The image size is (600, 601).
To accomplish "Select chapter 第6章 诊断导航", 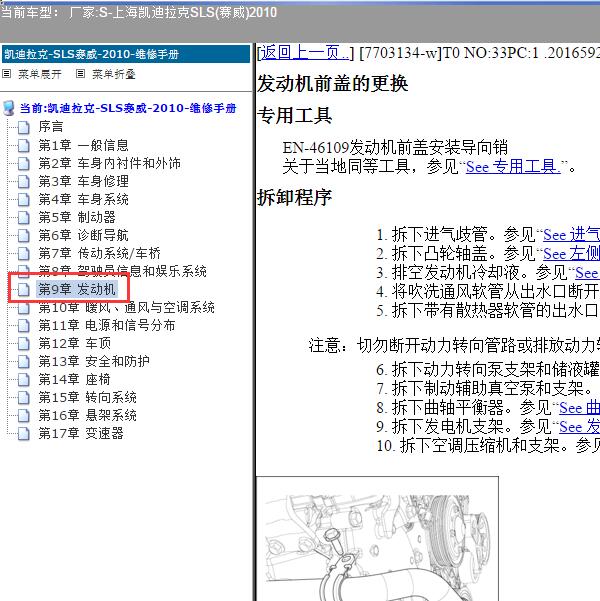I will 83,235.
